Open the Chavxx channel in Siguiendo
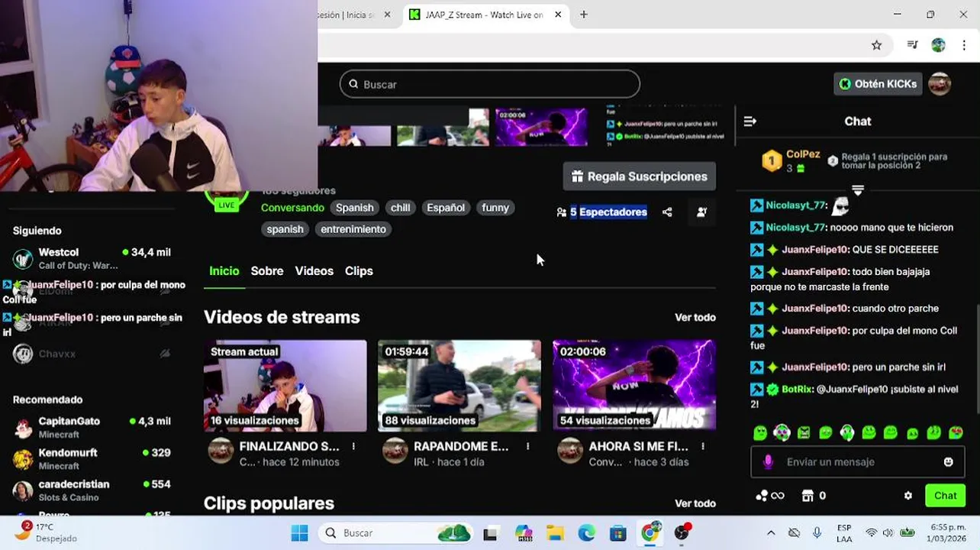980x550 pixels. tap(93, 354)
